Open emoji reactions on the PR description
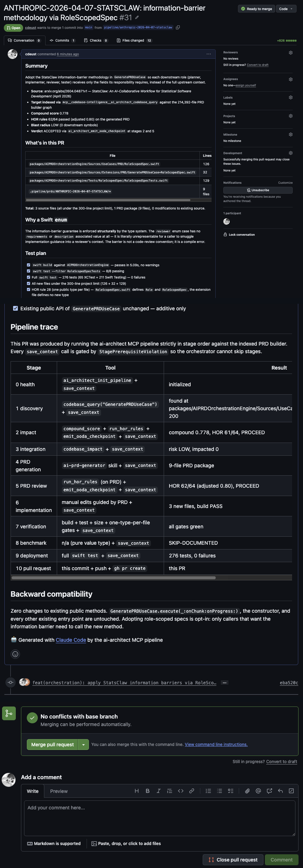 pos(15,654)
